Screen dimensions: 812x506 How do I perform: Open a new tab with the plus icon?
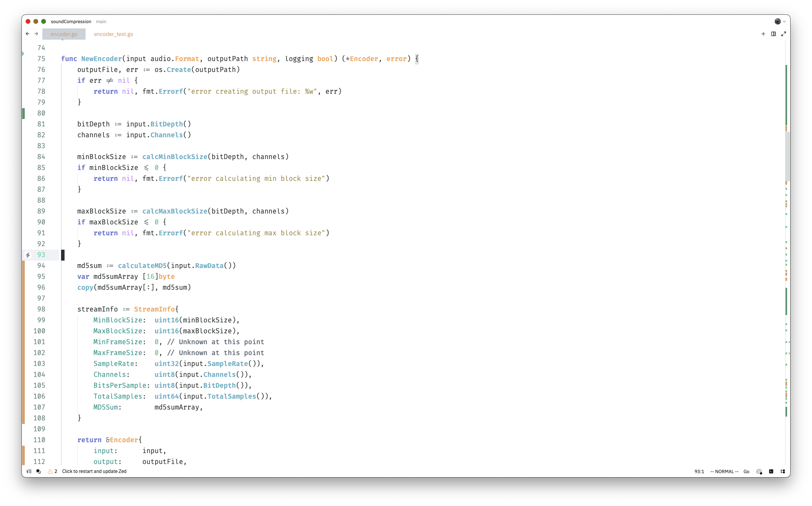click(763, 34)
